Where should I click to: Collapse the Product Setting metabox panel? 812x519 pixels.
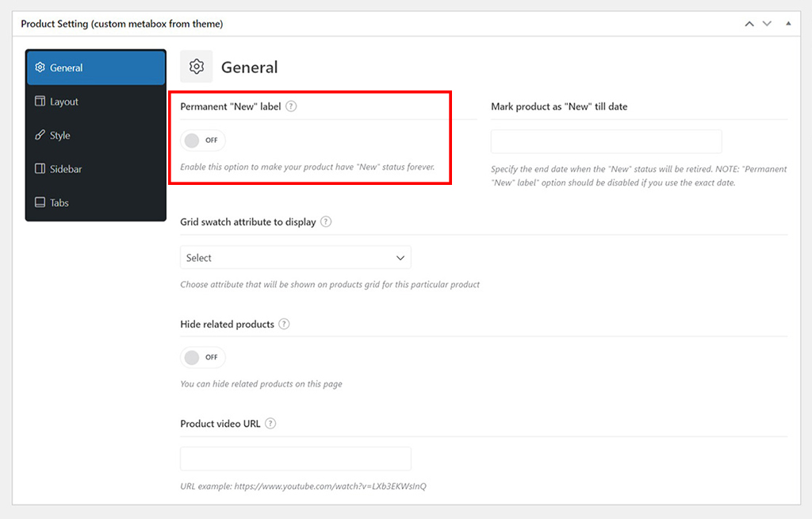[788, 24]
